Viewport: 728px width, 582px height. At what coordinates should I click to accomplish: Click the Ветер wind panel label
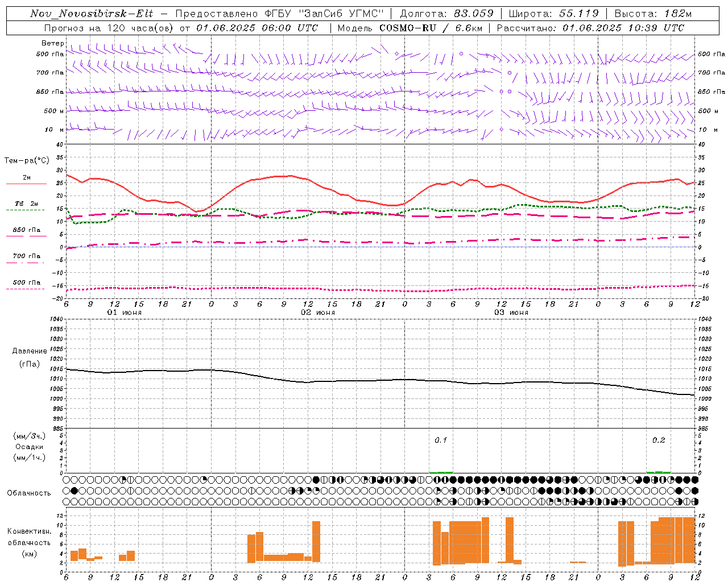point(52,43)
